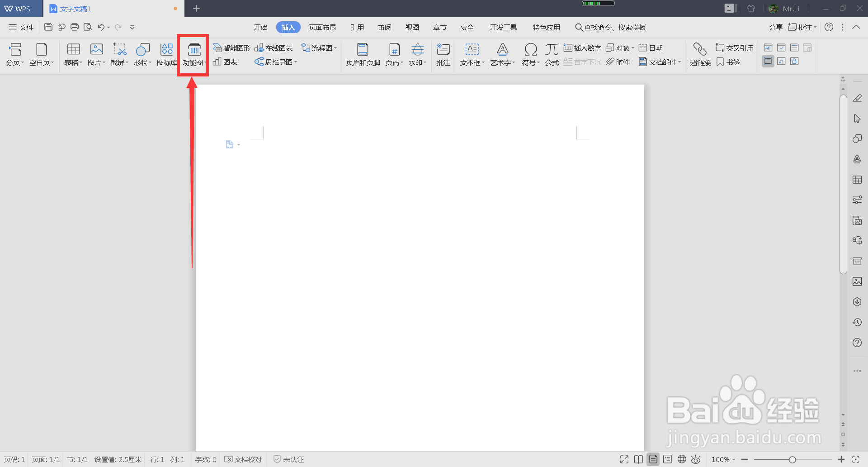Viewport: 868px width, 467px height.
Task: Switch to outline view
Action: [x=667, y=459]
